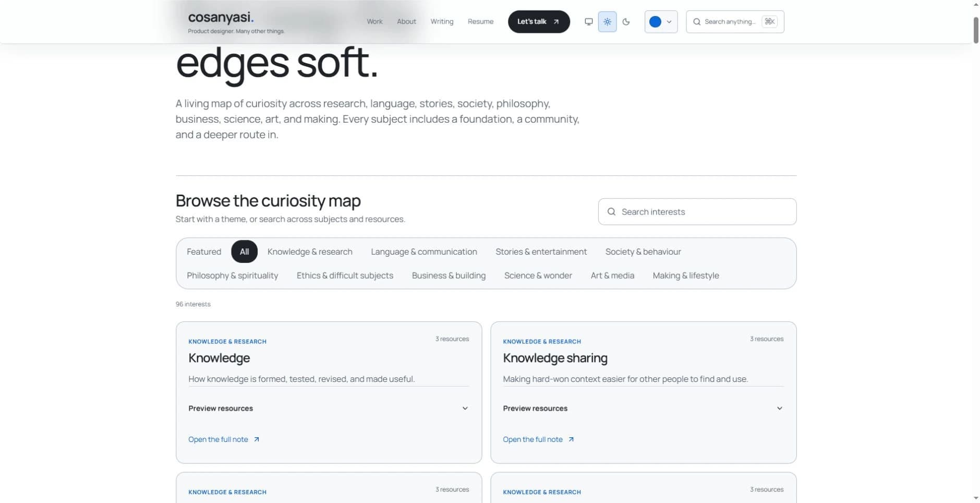The width and height of the screenshot is (980, 503).
Task: Click the magnifier icon in Search interests
Action: [x=611, y=212]
